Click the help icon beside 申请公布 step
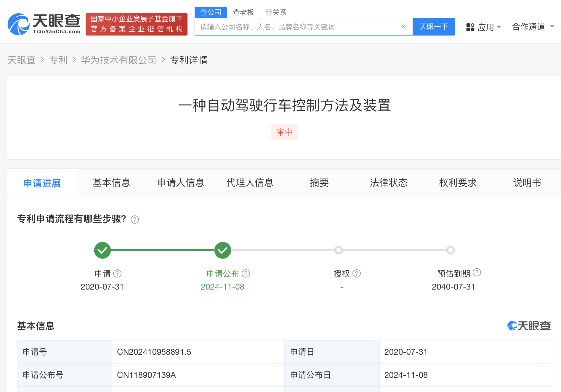This screenshot has width=561, height=392. [x=246, y=273]
